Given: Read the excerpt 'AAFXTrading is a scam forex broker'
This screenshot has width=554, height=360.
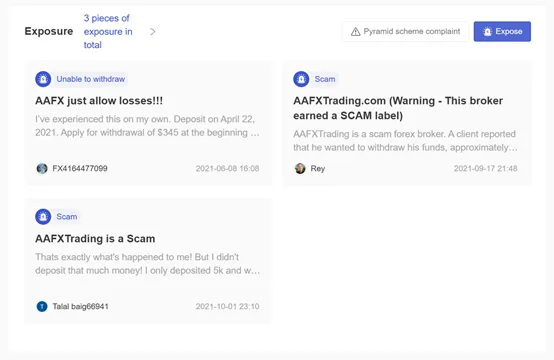Looking at the screenshot, I should (406, 141).
